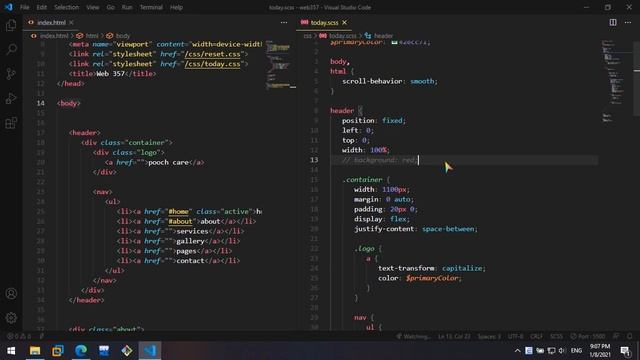Click Visual Studio Code taskbar icon
This screenshot has height=360, width=640.
(150, 351)
